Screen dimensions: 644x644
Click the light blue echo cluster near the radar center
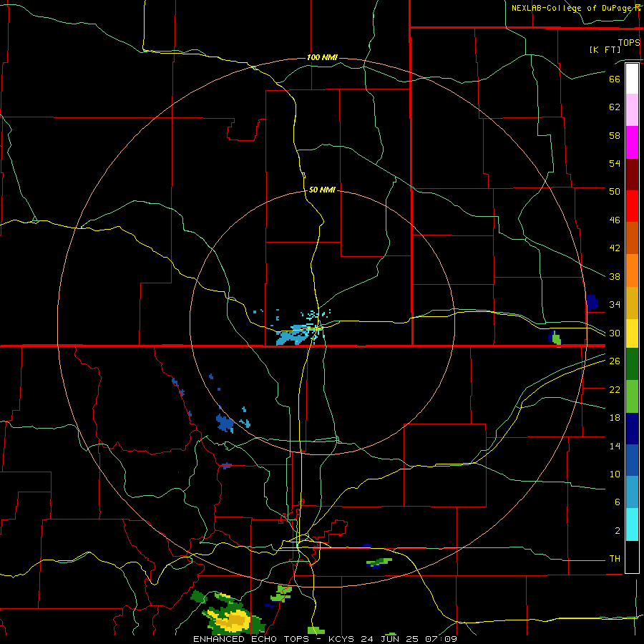pyautogui.click(x=293, y=336)
